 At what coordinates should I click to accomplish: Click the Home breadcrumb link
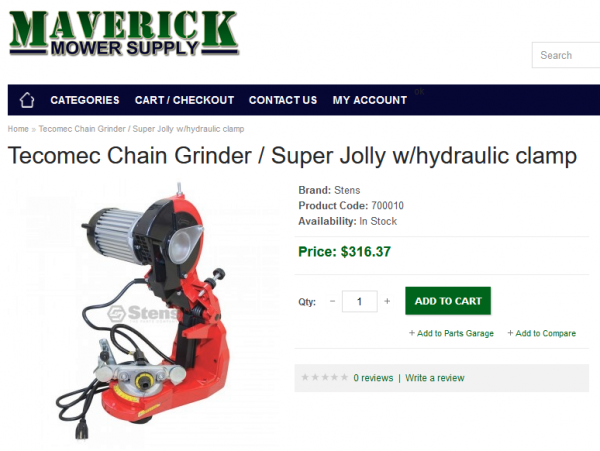click(x=18, y=129)
